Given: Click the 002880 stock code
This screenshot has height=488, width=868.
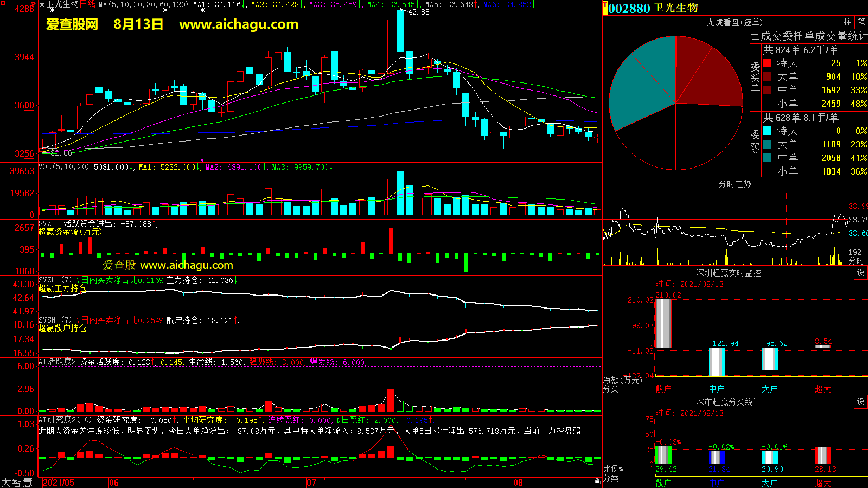Looking at the screenshot, I should pyautogui.click(x=629, y=8).
